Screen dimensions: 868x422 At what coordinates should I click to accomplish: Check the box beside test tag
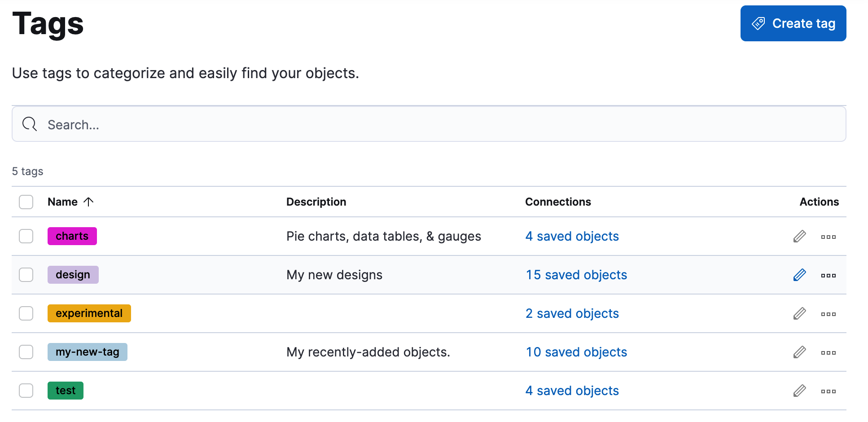[26, 391]
